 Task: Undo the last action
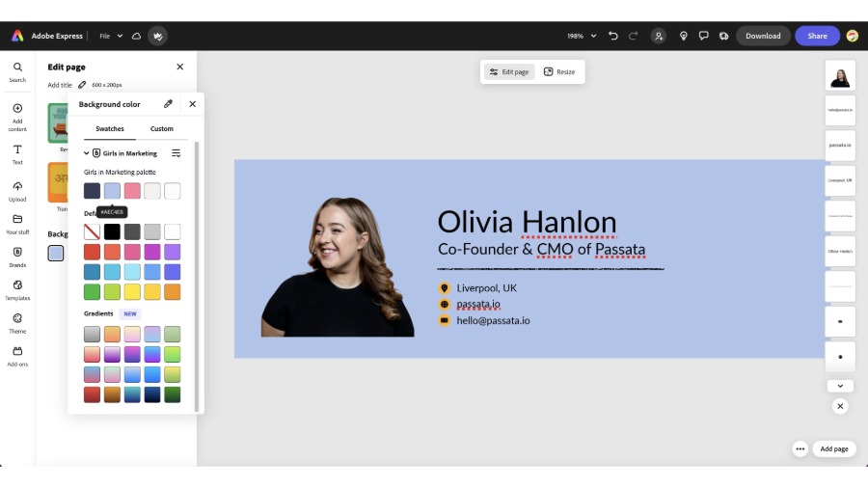(x=613, y=36)
